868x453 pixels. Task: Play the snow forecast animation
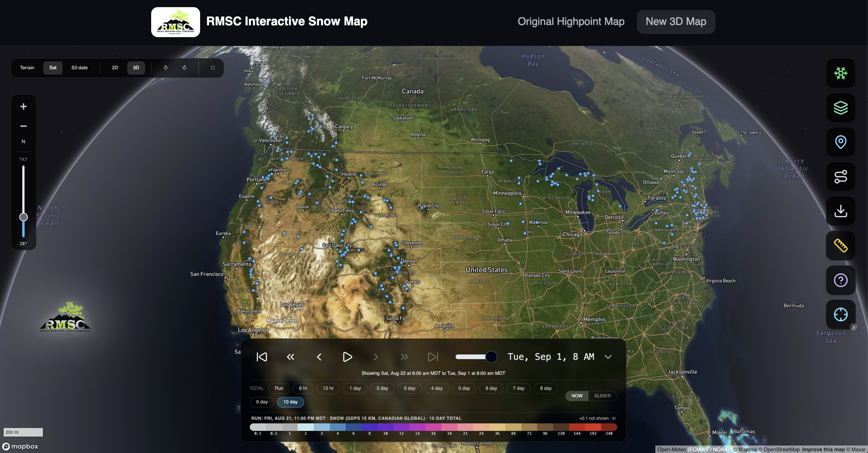[347, 357]
